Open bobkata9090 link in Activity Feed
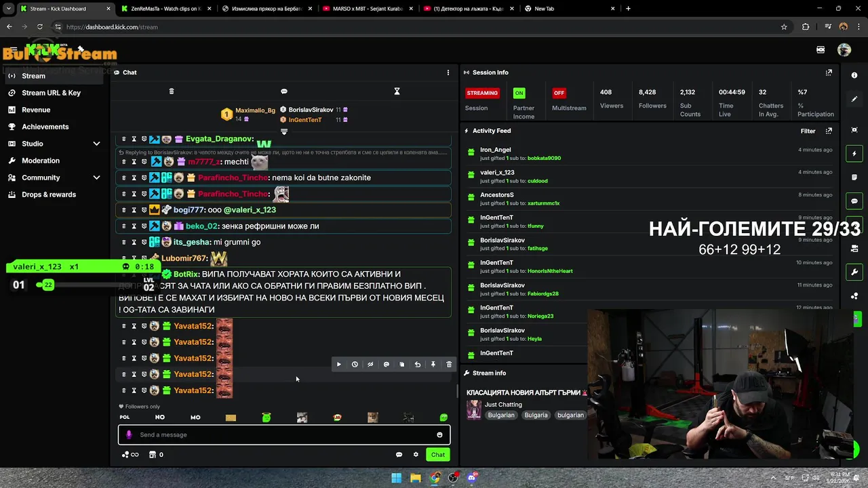This screenshot has height=488, width=868. tap(544, 159)
